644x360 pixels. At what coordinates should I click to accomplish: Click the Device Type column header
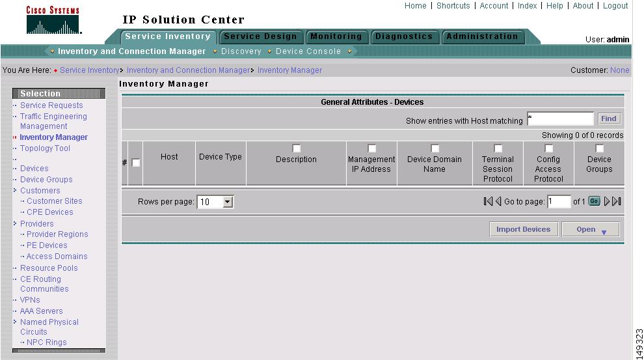220,157
